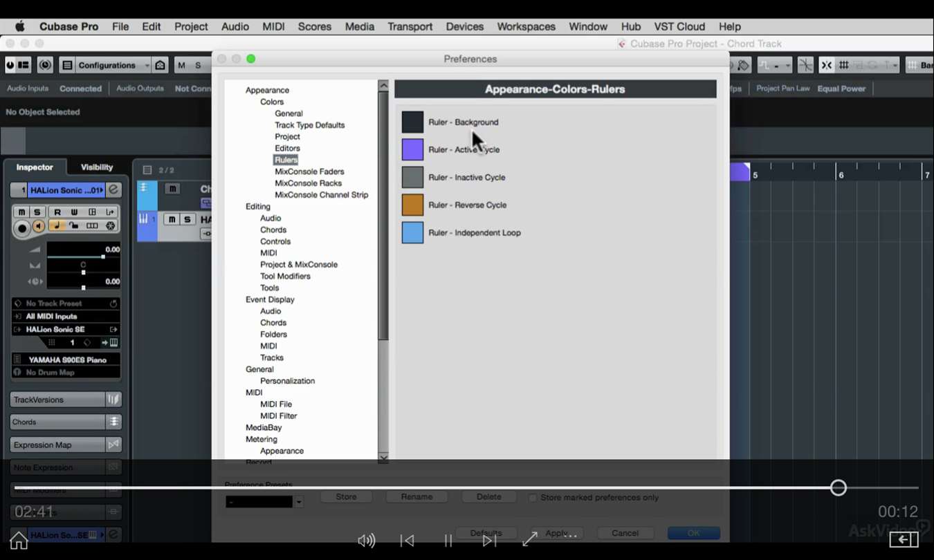The width and height of the screenshot is (934, 560).
Task: Open the Preference Presets dropdown arrow
Action: pyautogui.click(x=299, y=502)
